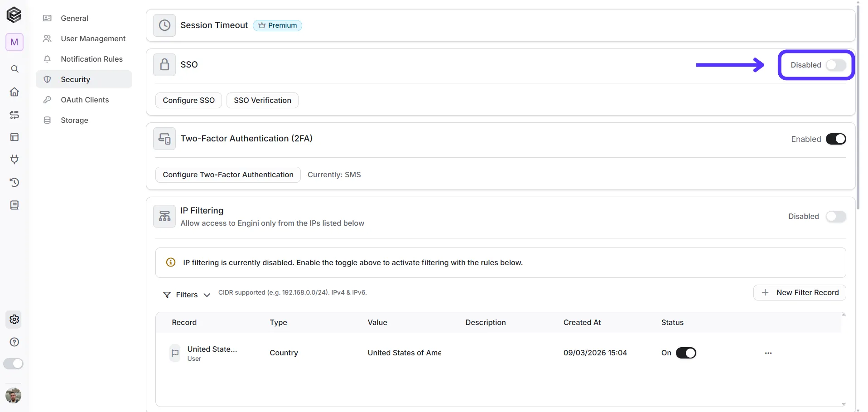Viewport: 868px width, 412px height.
Task: Click the Created At column header
Action: 582,323
